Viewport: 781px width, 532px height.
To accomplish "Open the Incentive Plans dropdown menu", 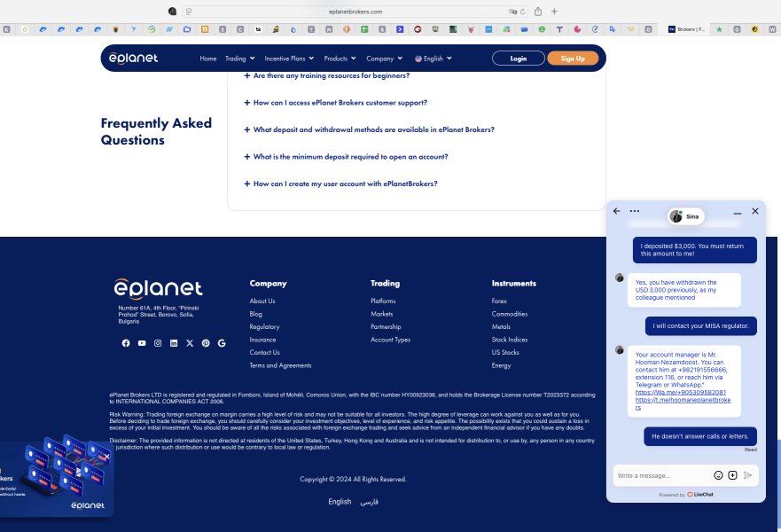I will (289, 59).
